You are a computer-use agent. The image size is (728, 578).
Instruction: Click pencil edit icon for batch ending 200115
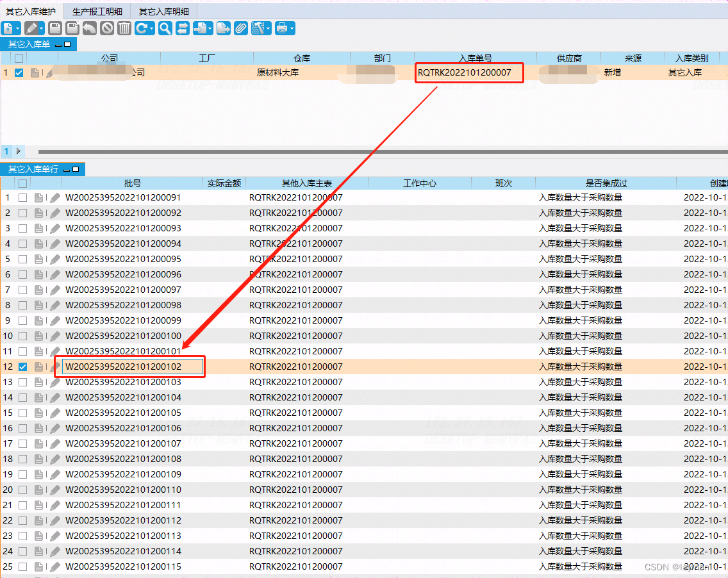[x=54, y=566]
